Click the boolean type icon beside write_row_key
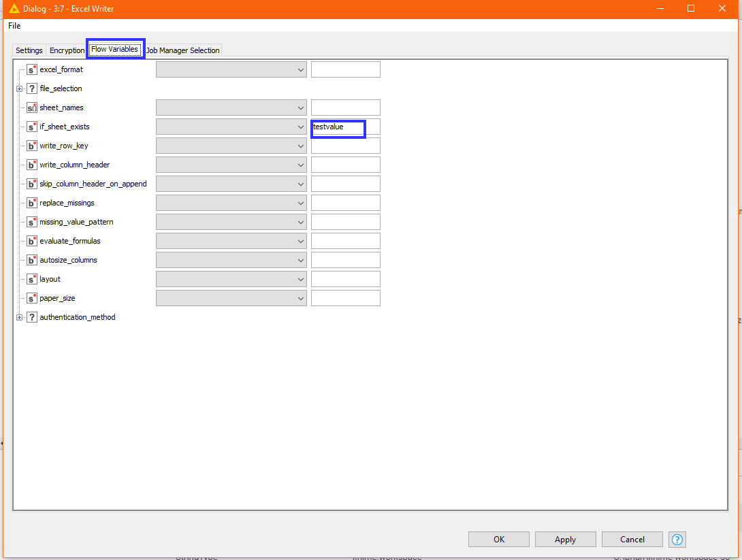 [31, 145]
